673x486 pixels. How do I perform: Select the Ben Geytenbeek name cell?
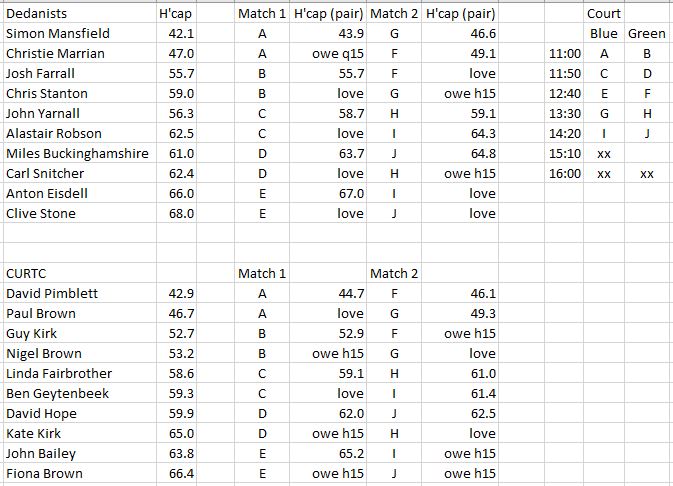tap(57, 393)
